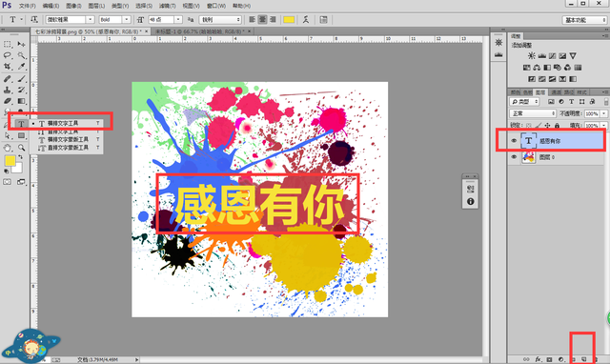Select the Crop tool

(8, 67)
